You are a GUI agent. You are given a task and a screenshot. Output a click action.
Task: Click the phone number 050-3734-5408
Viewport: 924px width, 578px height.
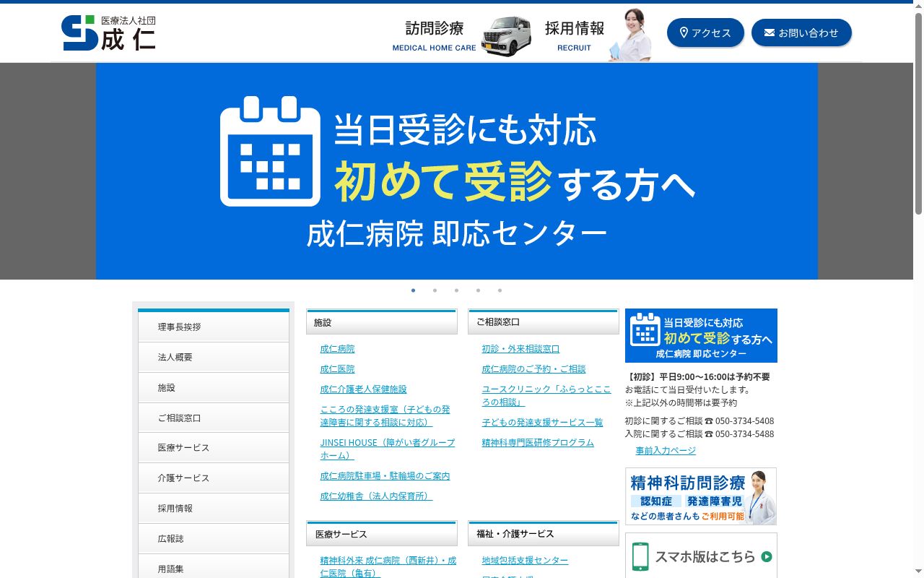pyautogui.click(x=744, y=420)
